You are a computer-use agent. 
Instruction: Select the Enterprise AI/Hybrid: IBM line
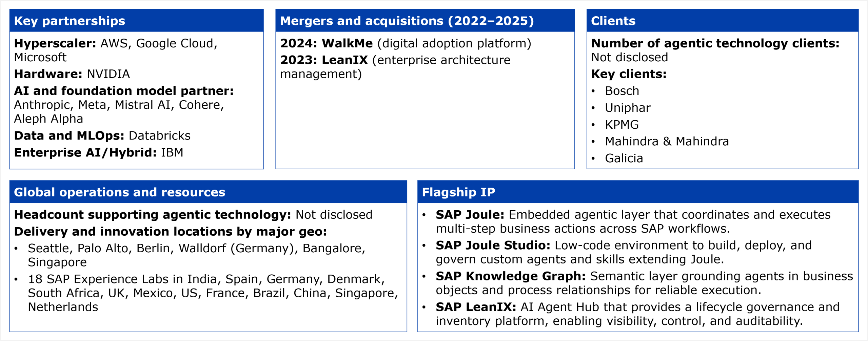point(99,152)
